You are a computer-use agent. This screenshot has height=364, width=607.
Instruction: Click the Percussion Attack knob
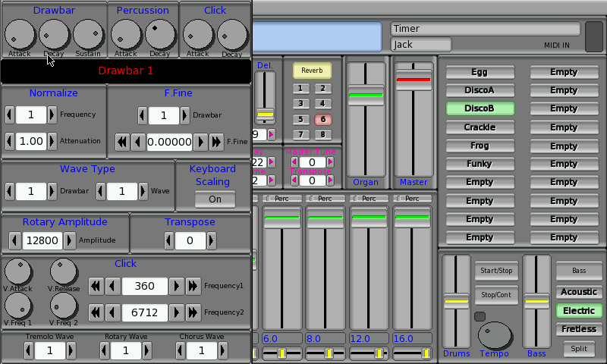(x=126, y=35)
